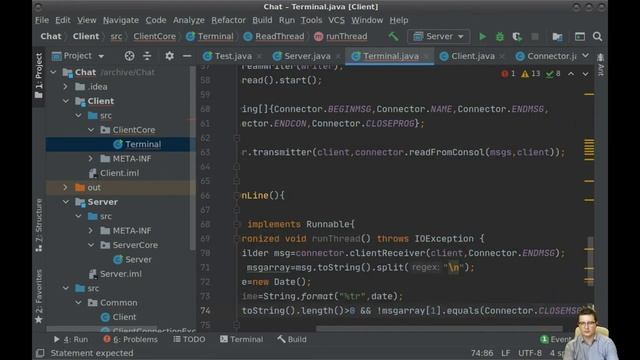Click the editor horizontal scrollbar
Screen dimensions: 640x360
439,329
